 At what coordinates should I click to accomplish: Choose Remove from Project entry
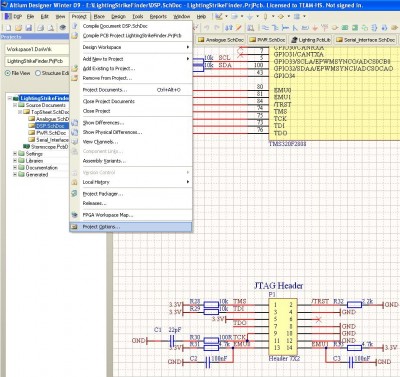[x=131, y=78]
